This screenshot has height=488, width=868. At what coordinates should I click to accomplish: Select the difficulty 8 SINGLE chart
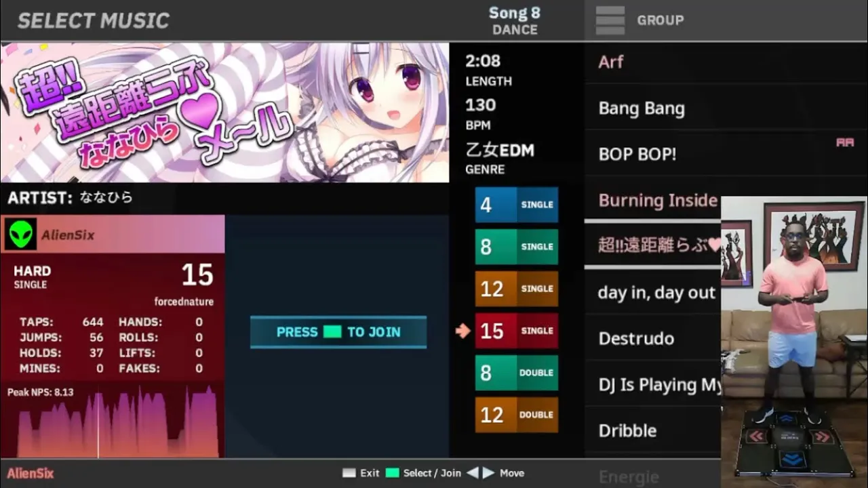coord(516,247)
